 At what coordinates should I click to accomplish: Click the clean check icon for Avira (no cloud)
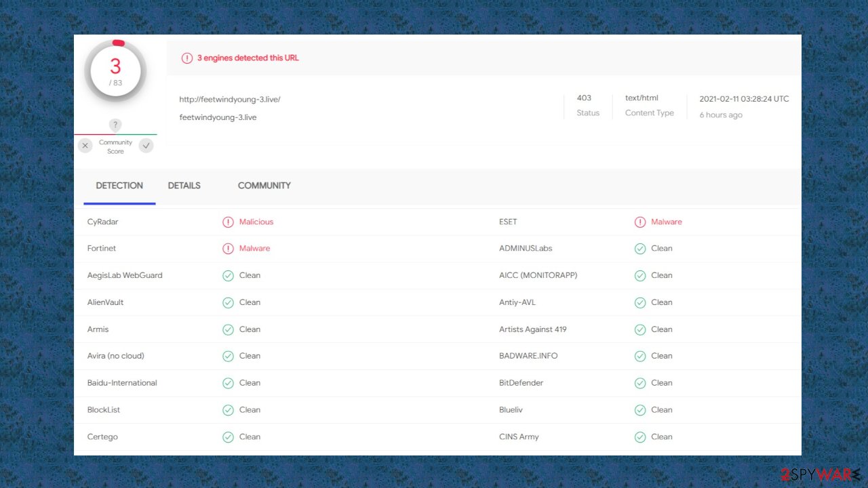pos(228,357)
